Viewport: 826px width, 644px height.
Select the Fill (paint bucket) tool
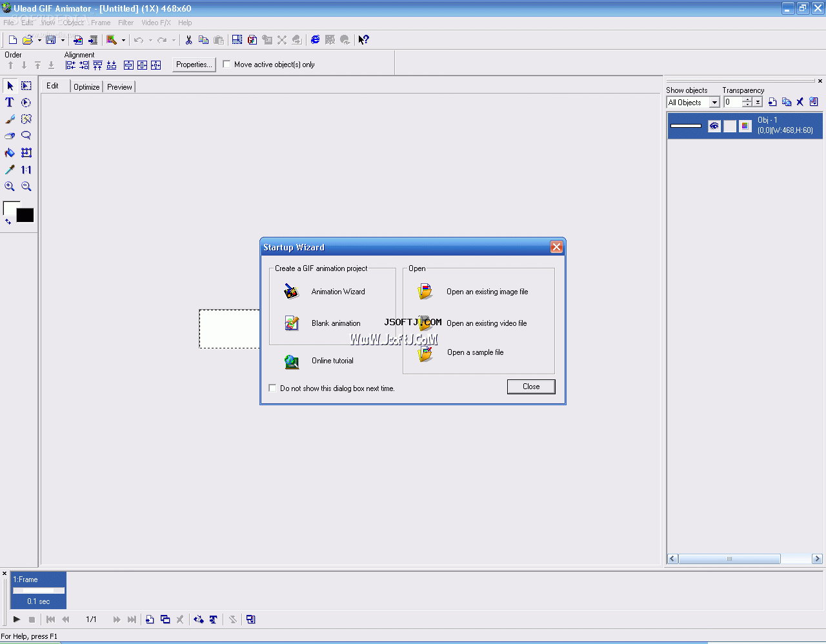tap(10, 153)
